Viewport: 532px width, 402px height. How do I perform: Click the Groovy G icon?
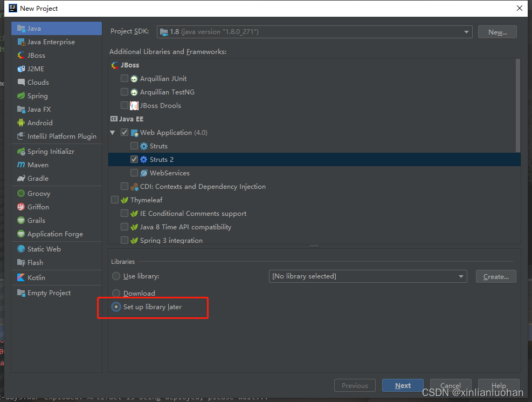point(21,193)
